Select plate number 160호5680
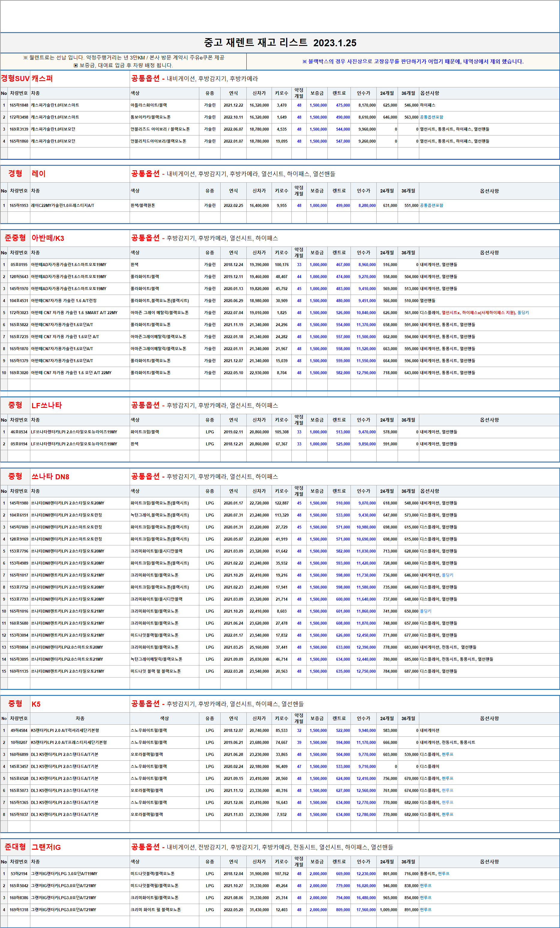 click(x=19, y=623)
